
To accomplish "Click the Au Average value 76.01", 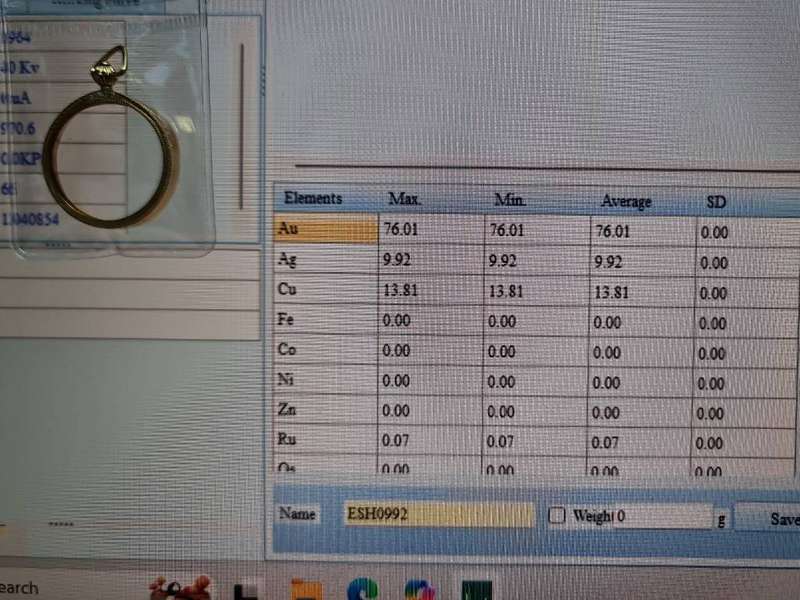I will coord(613,232).
